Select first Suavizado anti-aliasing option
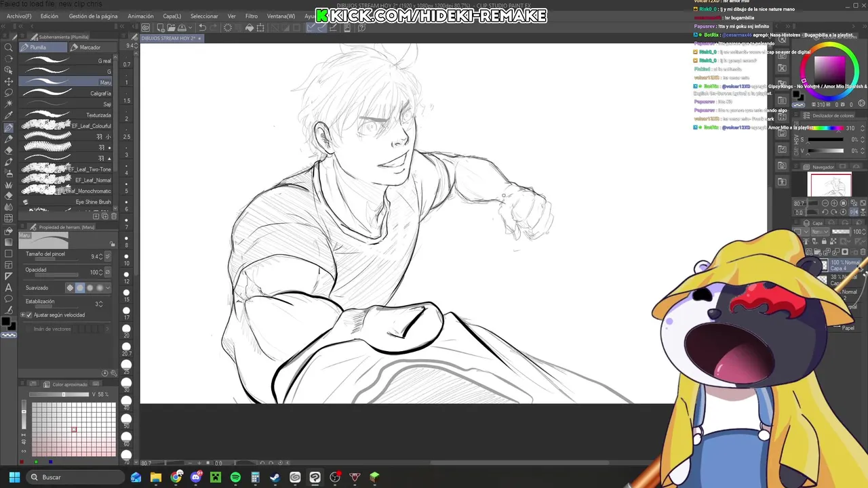 pos(70,288)
